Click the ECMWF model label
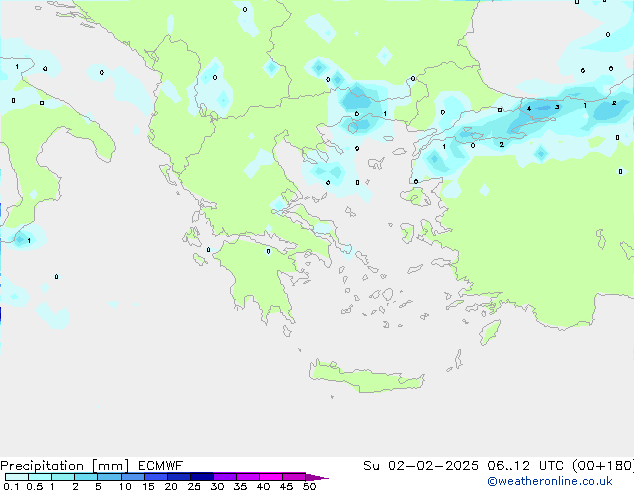The height and width of the screenshot is (490, 634). pos(161,465)
